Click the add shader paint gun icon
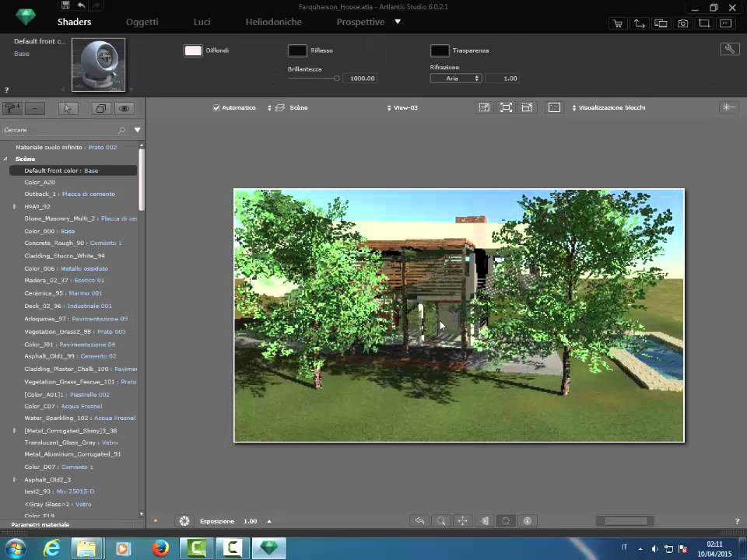Viewport: 747px width, 560px height. coord(12,108)
